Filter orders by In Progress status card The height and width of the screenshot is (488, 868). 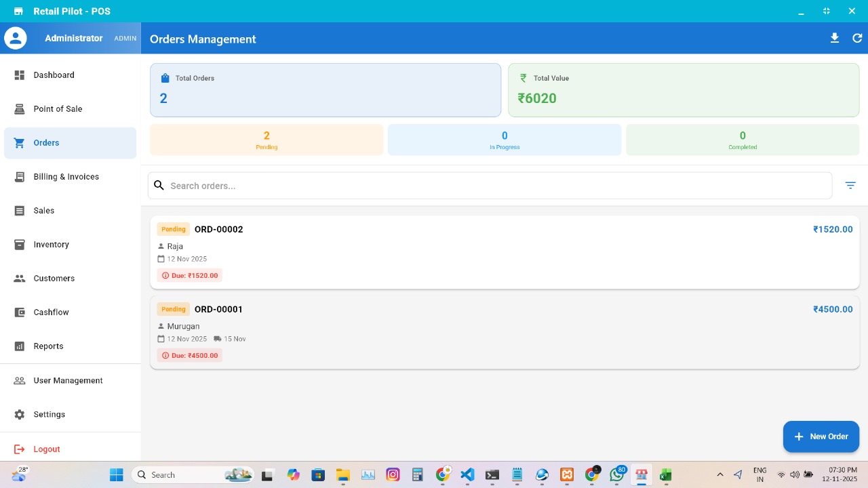[x=505, y=140]
